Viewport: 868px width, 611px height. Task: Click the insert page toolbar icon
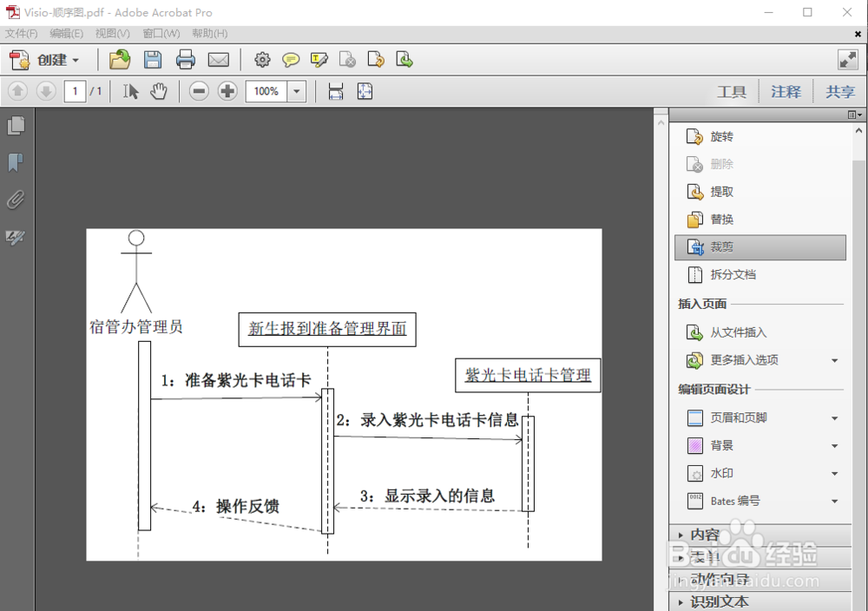coord(404,60)
